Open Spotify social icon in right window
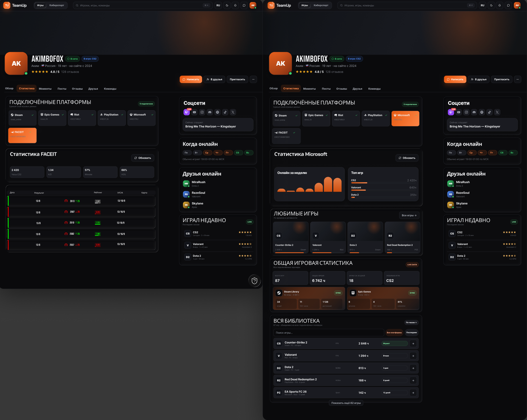Viewport: 527px width, 420px height. point(482,112)
